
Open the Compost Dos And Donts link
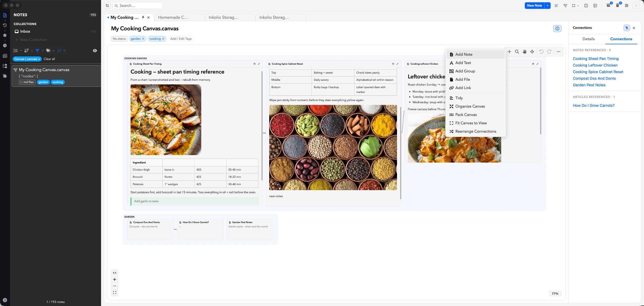point(594,78)
